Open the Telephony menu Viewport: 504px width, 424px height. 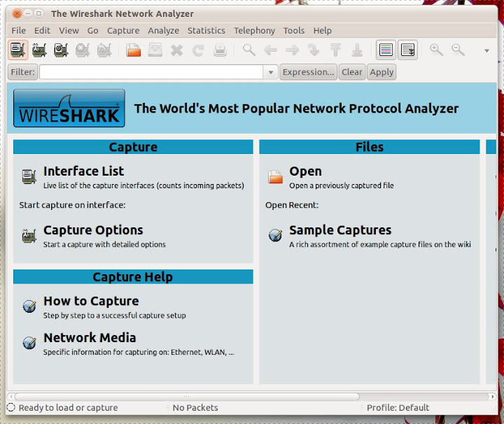(x=254, y=31)
